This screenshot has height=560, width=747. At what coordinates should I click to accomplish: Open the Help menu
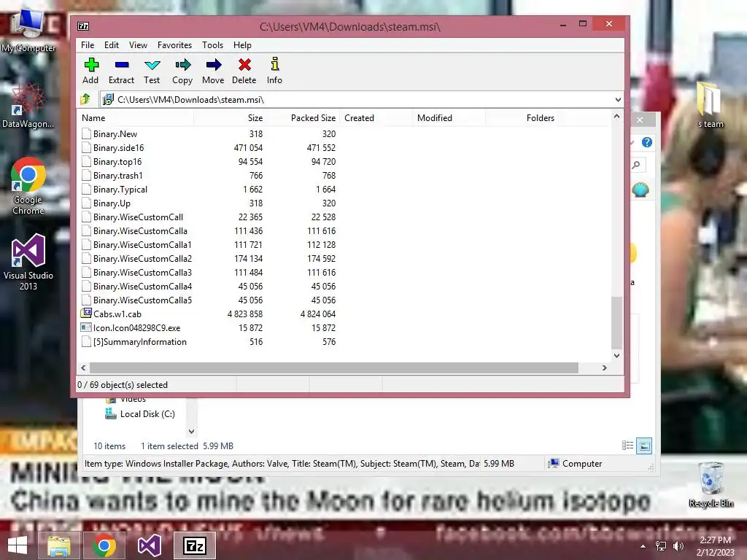coord(242,44)
